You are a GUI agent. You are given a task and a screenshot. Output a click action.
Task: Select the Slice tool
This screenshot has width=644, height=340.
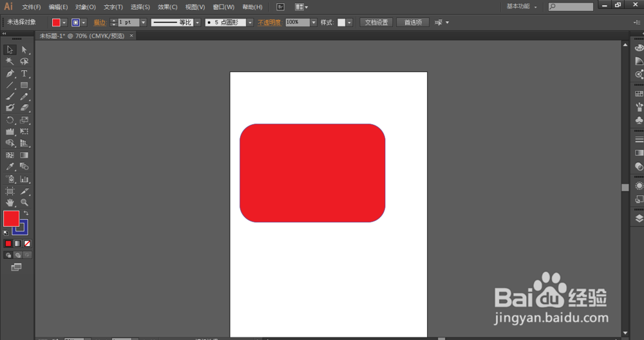(x=24, y=191)
